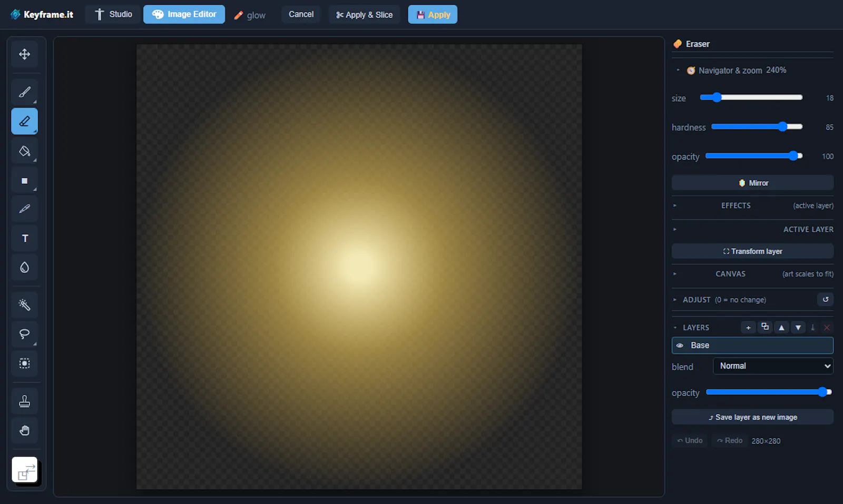Click Save layer as new image
Screen dimensions: 843x504
(752, 417)
